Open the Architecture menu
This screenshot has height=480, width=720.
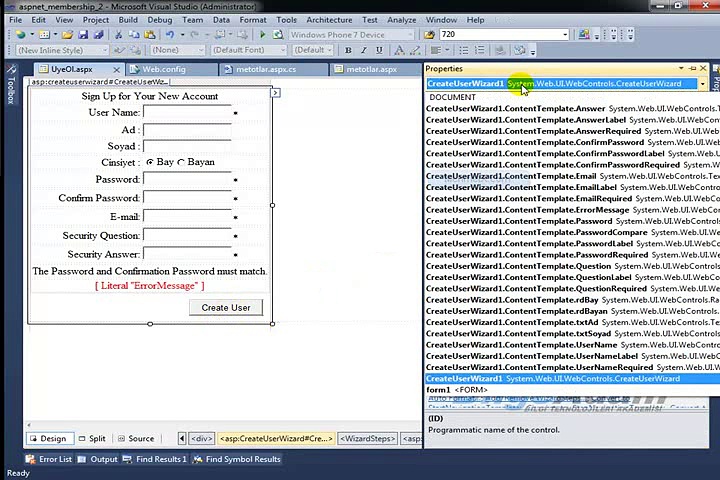click(329, 20)
